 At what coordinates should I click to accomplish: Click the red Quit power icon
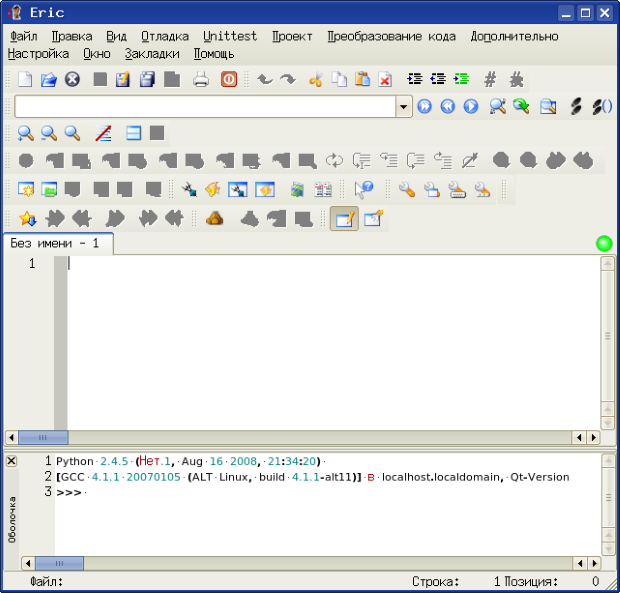click(x=229, y=80)
